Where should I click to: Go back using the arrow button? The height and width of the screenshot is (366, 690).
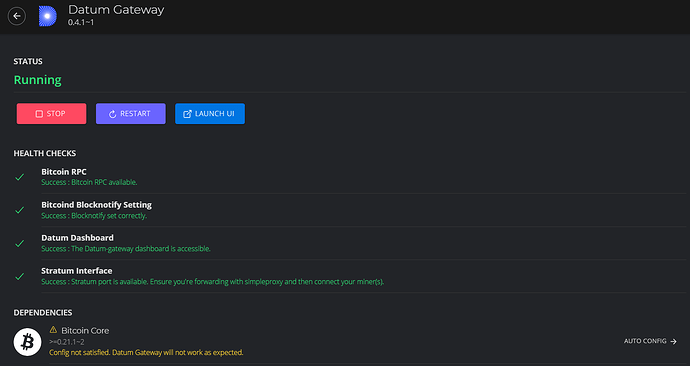point(17,16)
